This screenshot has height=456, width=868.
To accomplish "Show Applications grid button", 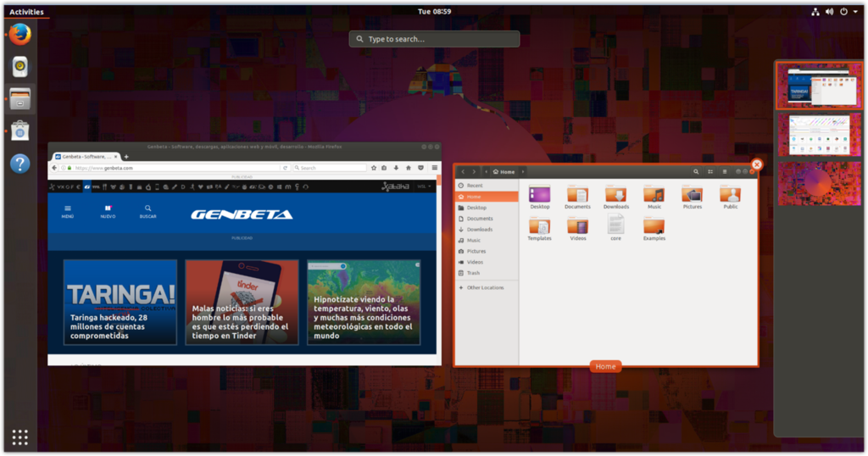I will pyautogui.click(x=20, y=437).
